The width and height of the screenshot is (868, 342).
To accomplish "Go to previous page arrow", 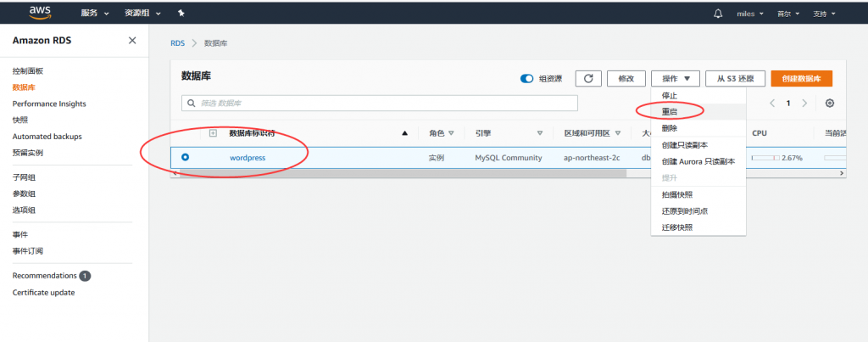I will pyautogui.click(x=773, y=103).
